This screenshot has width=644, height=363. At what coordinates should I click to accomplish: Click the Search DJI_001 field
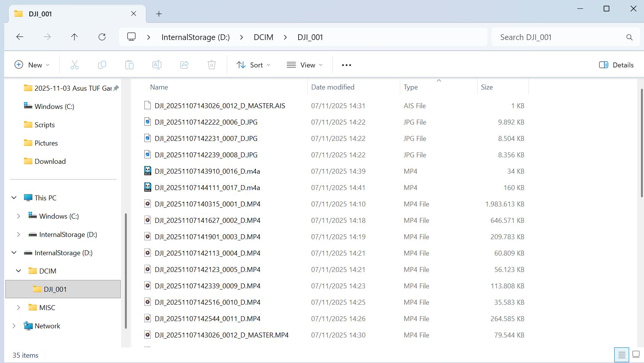560,37
